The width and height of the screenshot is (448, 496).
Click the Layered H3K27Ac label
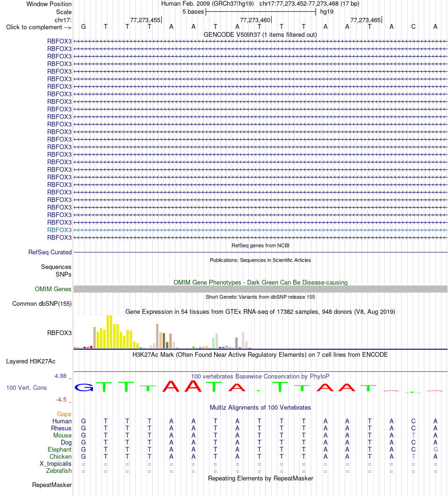31,361
